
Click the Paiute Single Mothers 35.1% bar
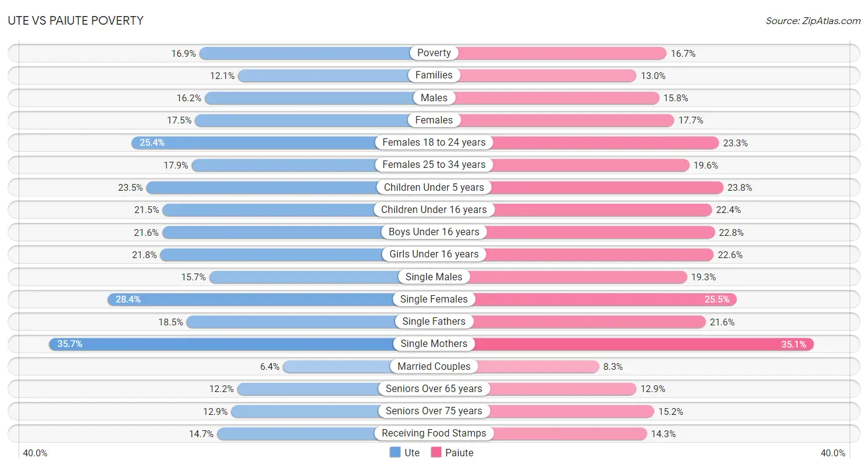(624, 344)
